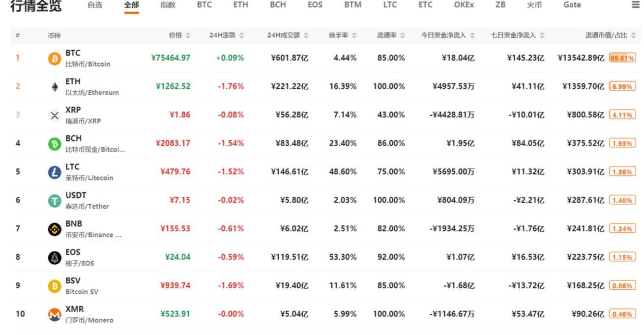
Task: Click the Monero XMR logo icon
Action: [x=55, y=315]
